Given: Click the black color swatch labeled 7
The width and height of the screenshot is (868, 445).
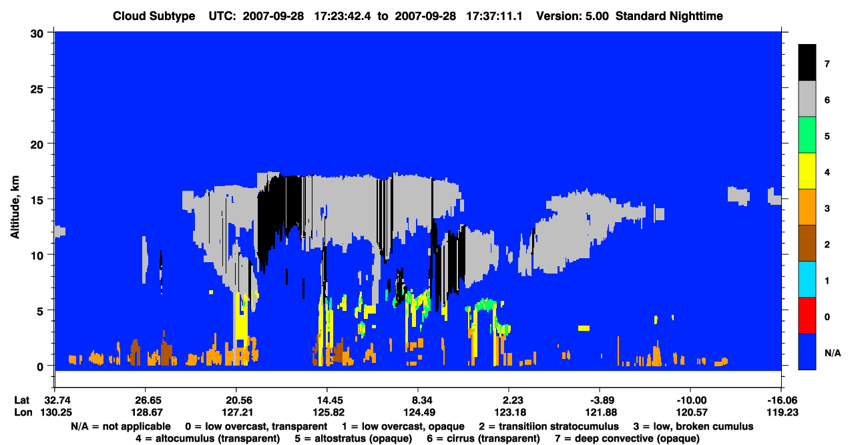Looking at the screenshot, I should (x=807, y=63).
